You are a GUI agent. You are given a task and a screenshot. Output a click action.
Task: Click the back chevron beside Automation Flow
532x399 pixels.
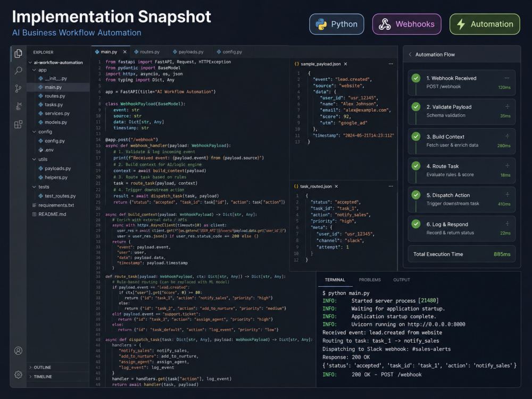(410, 54)
